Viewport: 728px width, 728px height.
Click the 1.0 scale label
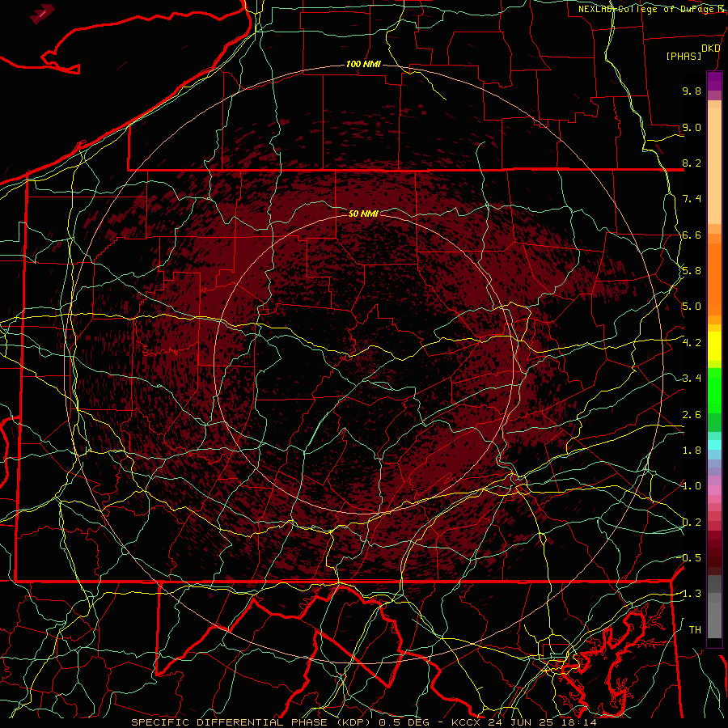(692, 486)
